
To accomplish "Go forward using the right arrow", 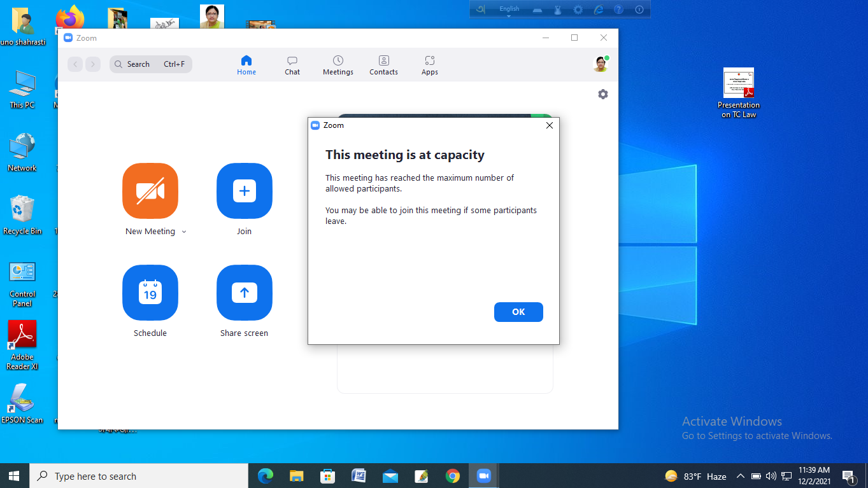I will tap(93, 64).
